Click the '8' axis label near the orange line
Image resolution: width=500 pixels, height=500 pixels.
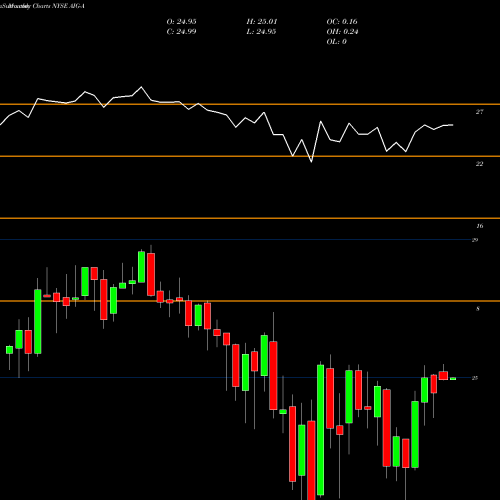(478, 309)
